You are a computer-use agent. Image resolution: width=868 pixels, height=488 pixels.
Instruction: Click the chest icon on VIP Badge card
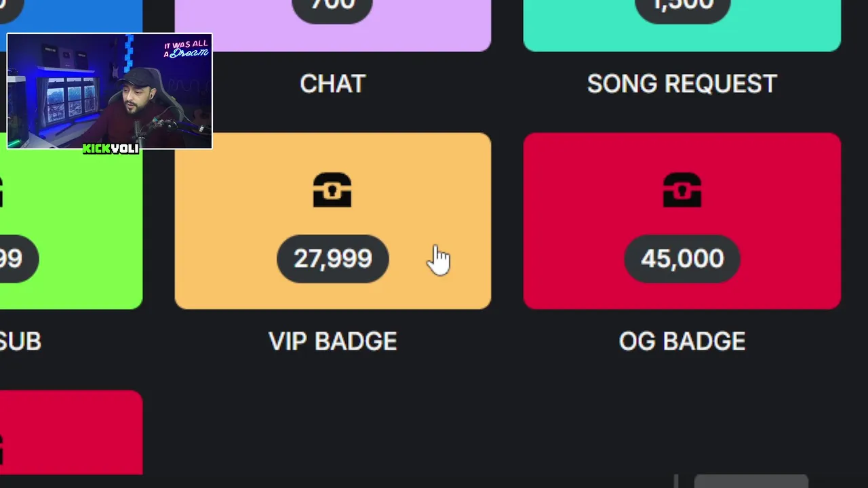coord(332,190)
